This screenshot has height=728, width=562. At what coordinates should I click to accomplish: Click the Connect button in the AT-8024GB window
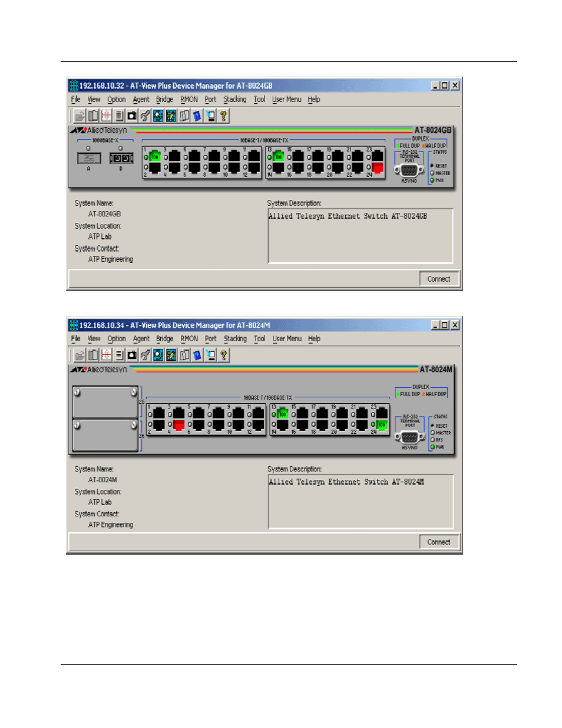click(439, 279)
